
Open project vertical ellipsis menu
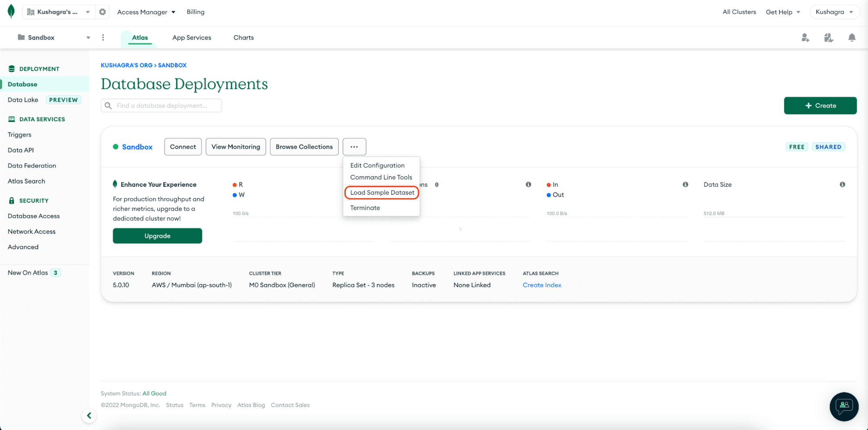103,38
